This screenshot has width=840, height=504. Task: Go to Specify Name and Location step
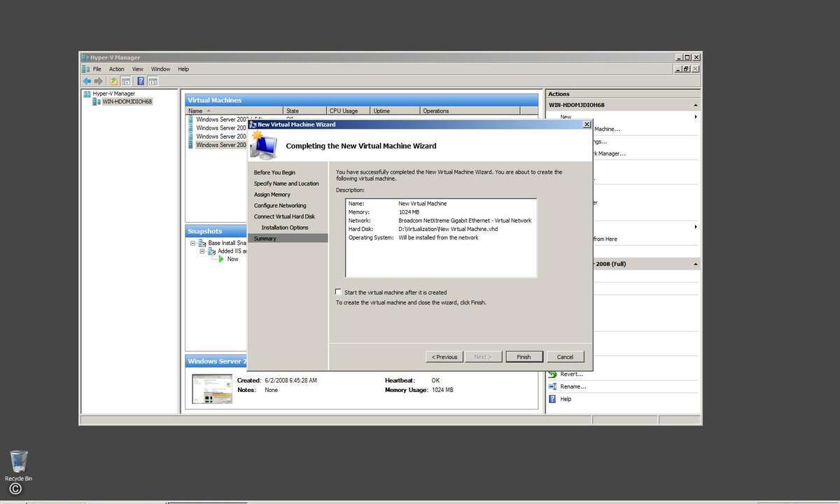coord(286,183)
